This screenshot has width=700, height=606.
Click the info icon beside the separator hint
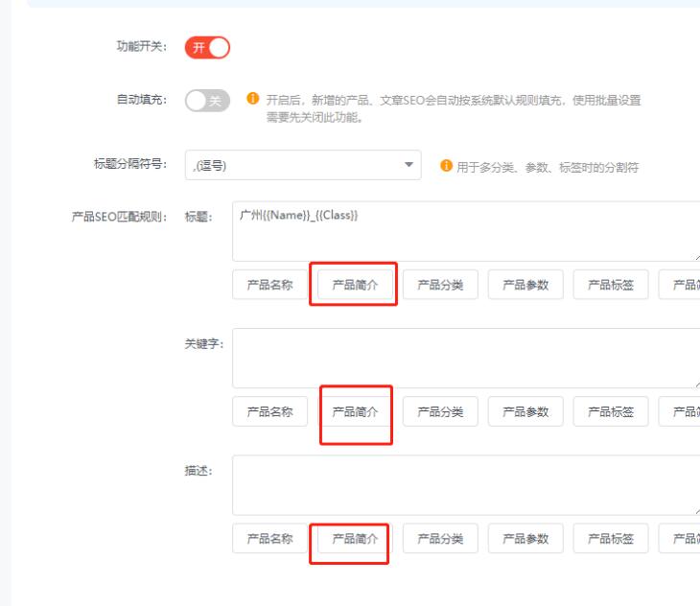tap(446, 166)
